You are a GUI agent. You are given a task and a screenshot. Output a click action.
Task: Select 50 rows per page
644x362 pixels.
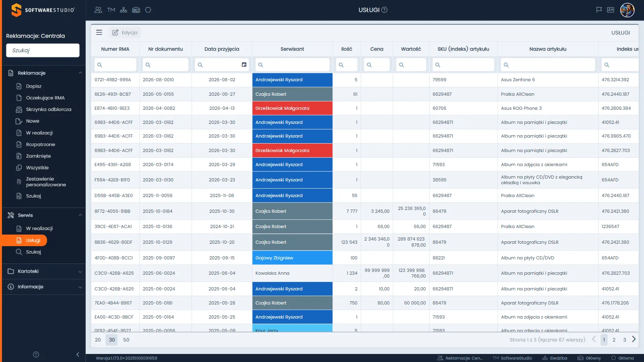pyautogui.click(x=126, y=340)
